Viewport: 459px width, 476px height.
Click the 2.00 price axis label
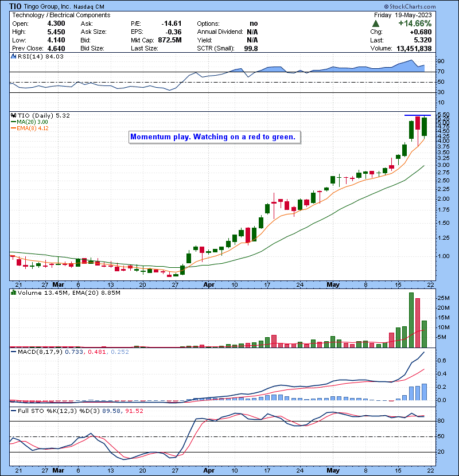443,199
